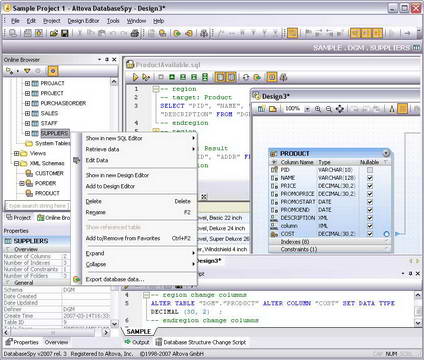Click the Refresh icon in SQL editor toolbar
Screen dimensions: 424x360
pyautogui.click(x=246, y=77)
